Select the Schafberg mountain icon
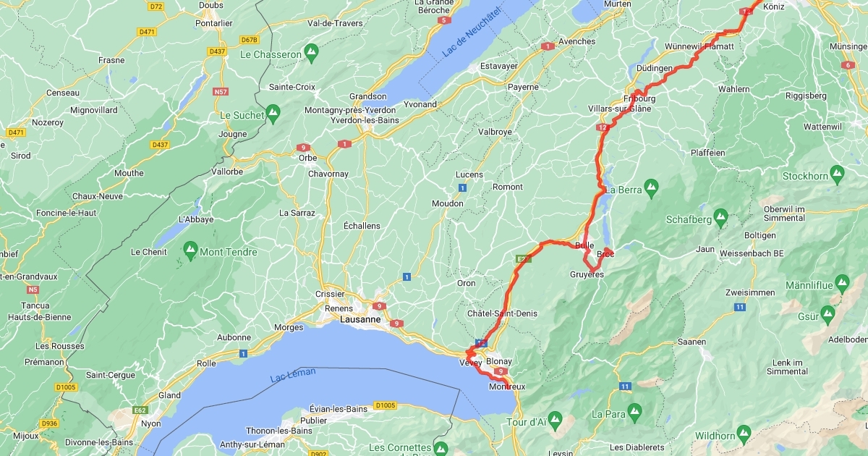The image size is (868, 456). 720,216
